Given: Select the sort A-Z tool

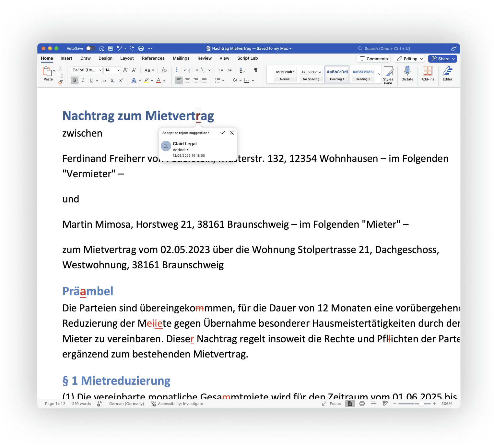Looking at the screenshot, I should 242,70.
